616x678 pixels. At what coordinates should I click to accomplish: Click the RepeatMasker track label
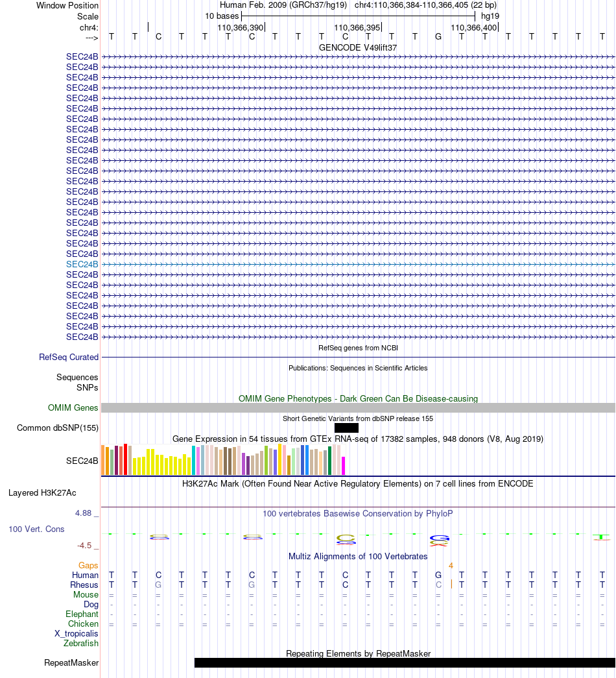point(71,663)
